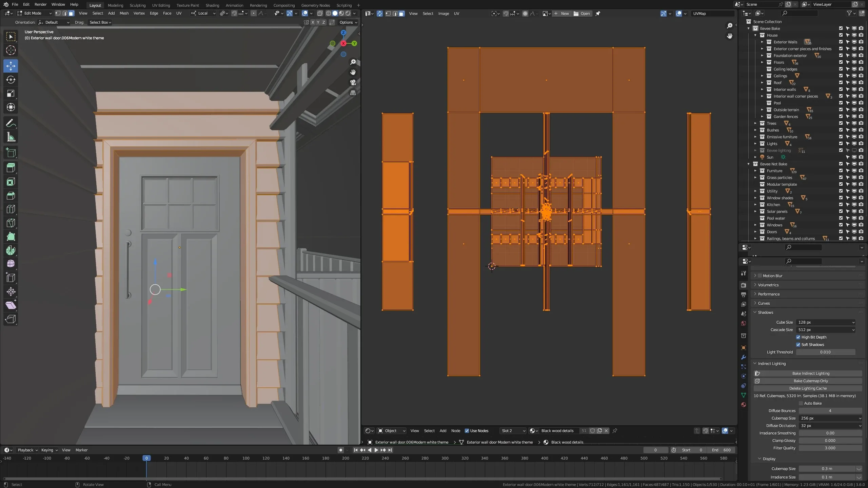Click Delete Lighting Cache

coord(808,388)
